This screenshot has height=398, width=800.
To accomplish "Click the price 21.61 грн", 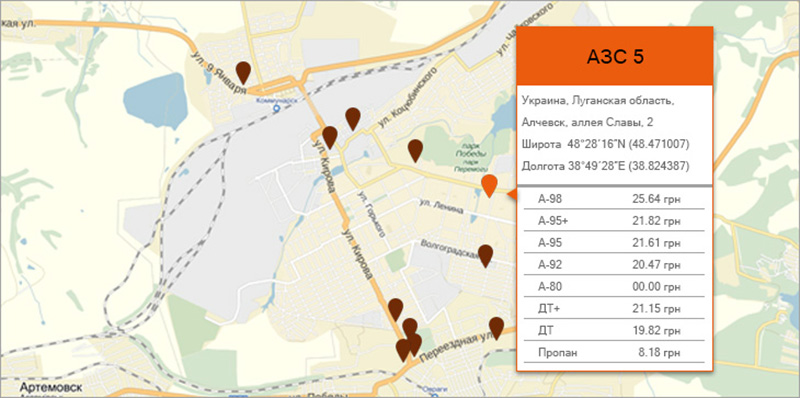I will (x=656, y=243).
